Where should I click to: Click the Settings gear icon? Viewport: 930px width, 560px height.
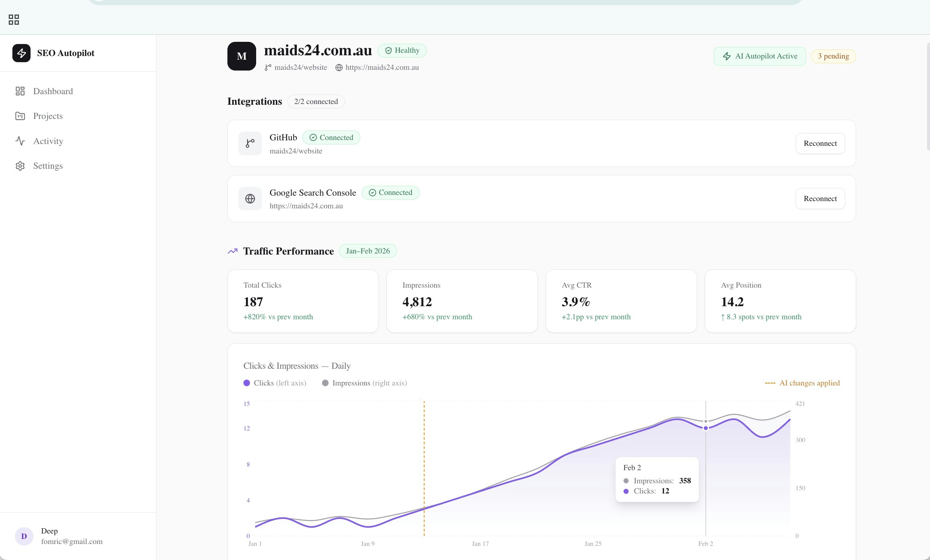(x=20, y=166)
